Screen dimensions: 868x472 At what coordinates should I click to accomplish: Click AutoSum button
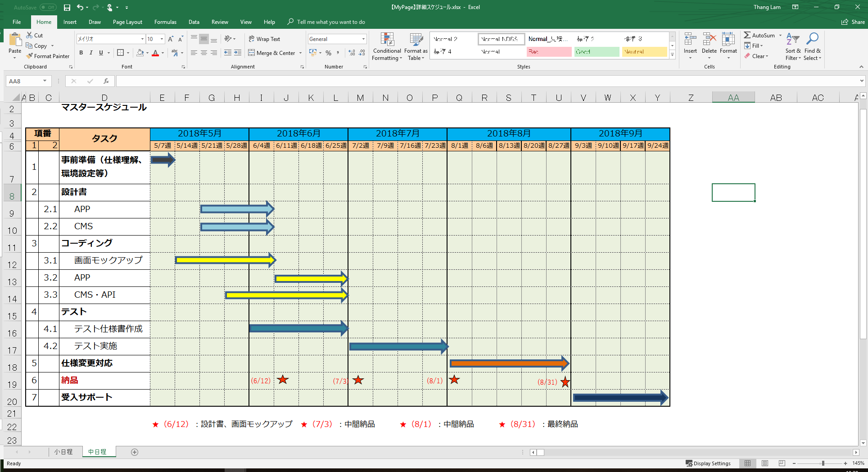(759, 35)
